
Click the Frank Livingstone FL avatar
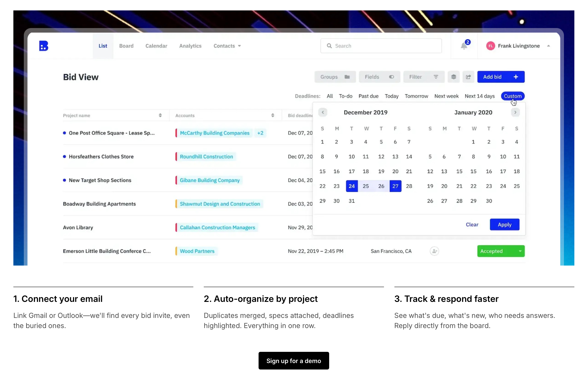490,46
